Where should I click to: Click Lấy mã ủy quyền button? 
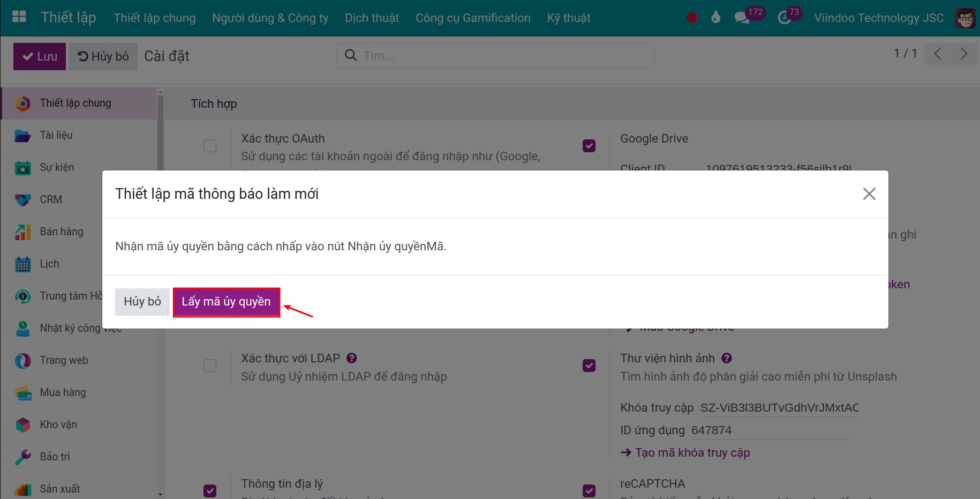(x=226, y=302)
